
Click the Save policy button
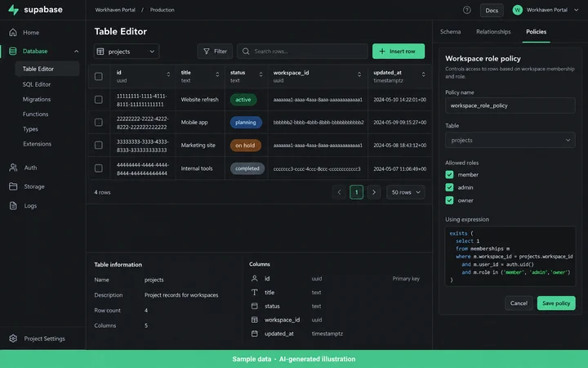point(556,303)
